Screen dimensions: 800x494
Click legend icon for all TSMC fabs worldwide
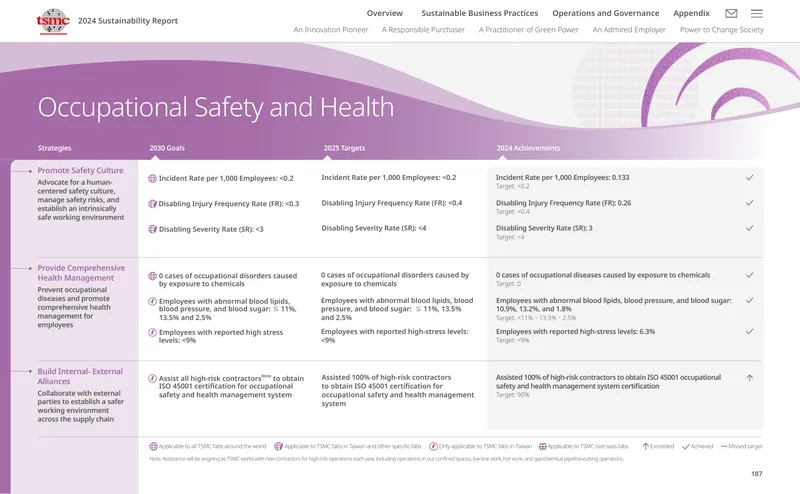153,447
